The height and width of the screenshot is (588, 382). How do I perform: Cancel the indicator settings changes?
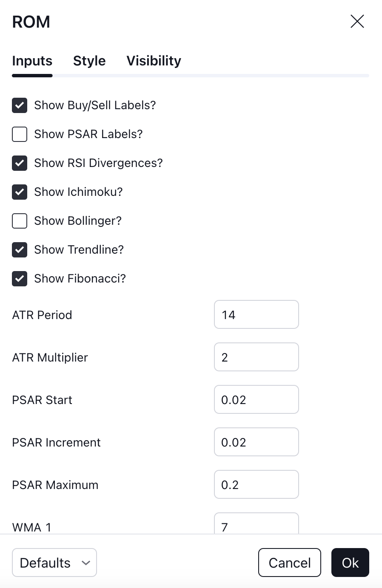290,563
